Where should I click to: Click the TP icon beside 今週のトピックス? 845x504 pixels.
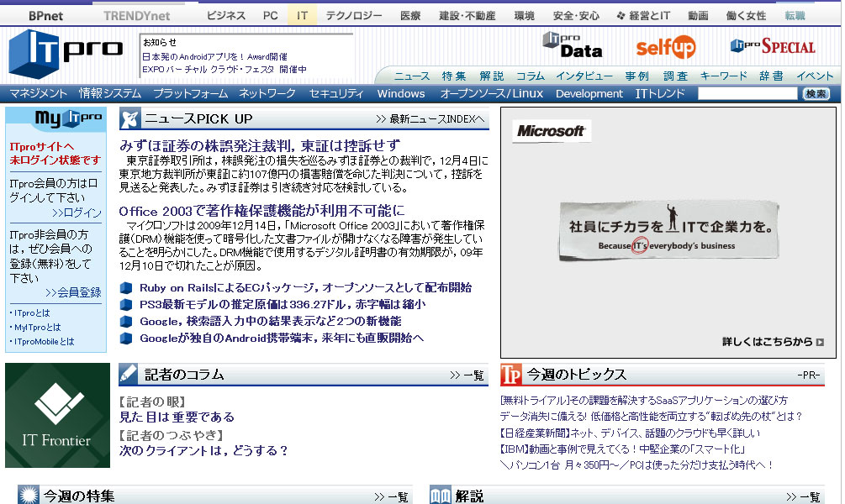(x=511, y=374)
